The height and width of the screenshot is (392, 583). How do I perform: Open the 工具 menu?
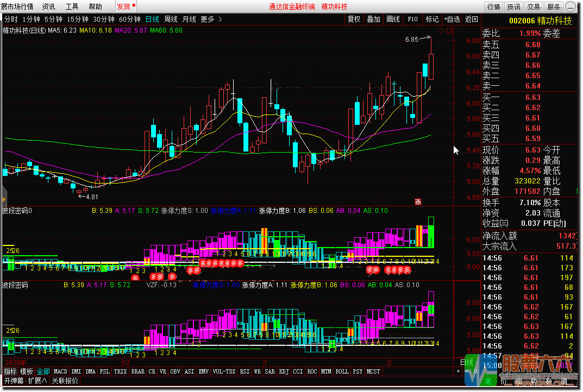pos(72,7)
